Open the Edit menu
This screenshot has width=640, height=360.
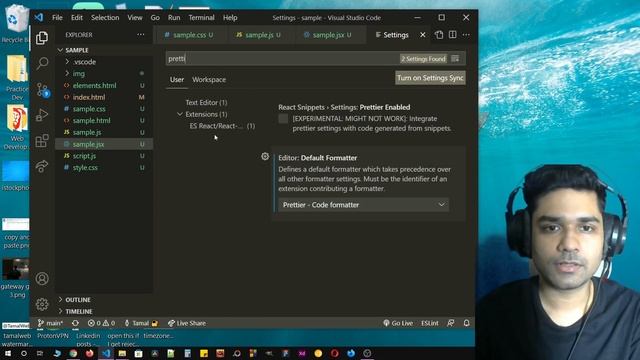coord(77,18)
